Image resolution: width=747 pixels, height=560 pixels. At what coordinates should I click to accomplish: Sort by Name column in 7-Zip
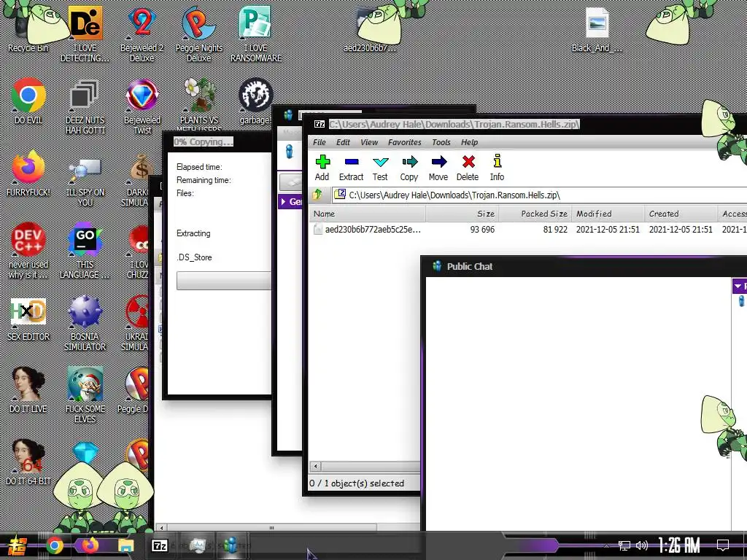(368, 214)
